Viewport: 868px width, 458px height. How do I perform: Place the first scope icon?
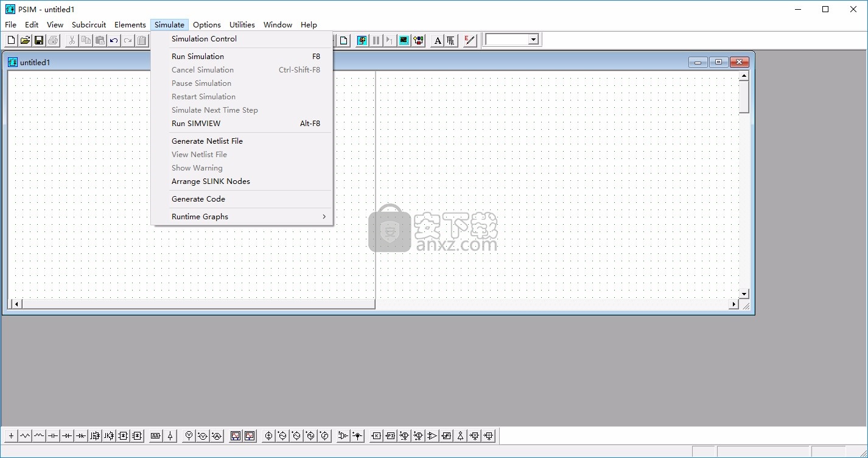point(236,435)
